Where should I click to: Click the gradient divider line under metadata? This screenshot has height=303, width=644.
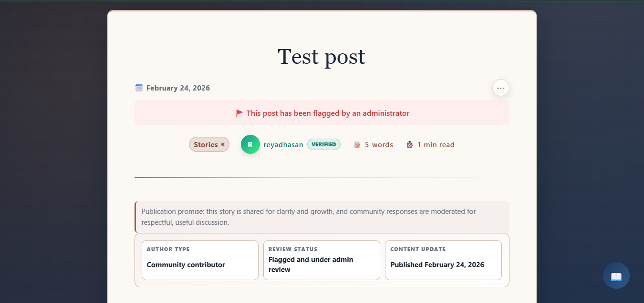point(286,177)
